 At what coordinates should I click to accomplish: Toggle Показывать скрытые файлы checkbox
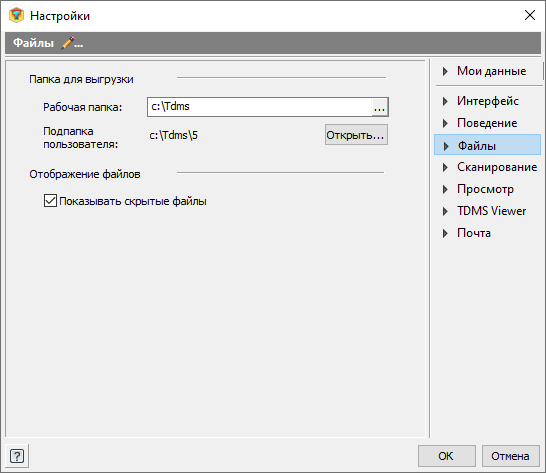(50, 201)
